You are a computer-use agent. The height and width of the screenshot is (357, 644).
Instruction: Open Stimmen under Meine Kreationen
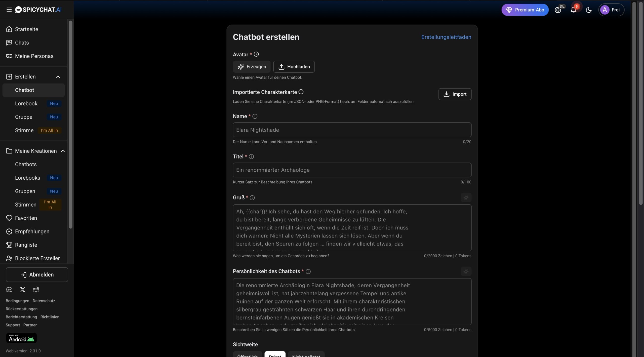coord(33,204)
